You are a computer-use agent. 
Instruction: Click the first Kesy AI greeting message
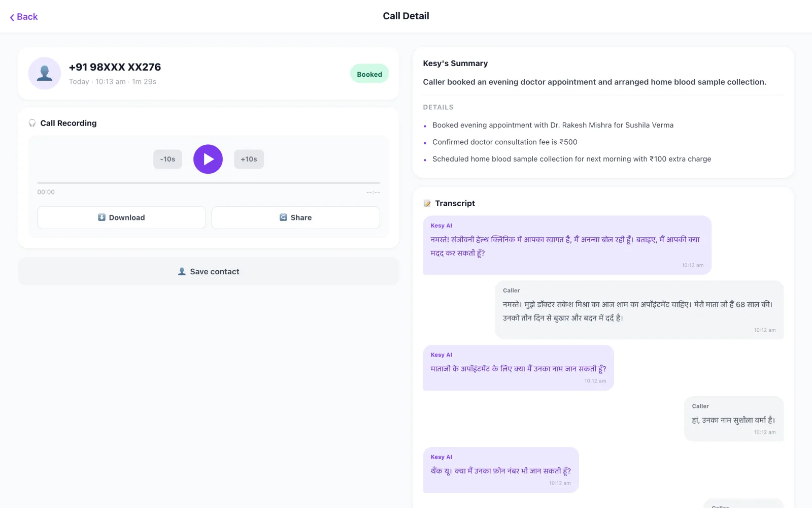click(567, 245)
